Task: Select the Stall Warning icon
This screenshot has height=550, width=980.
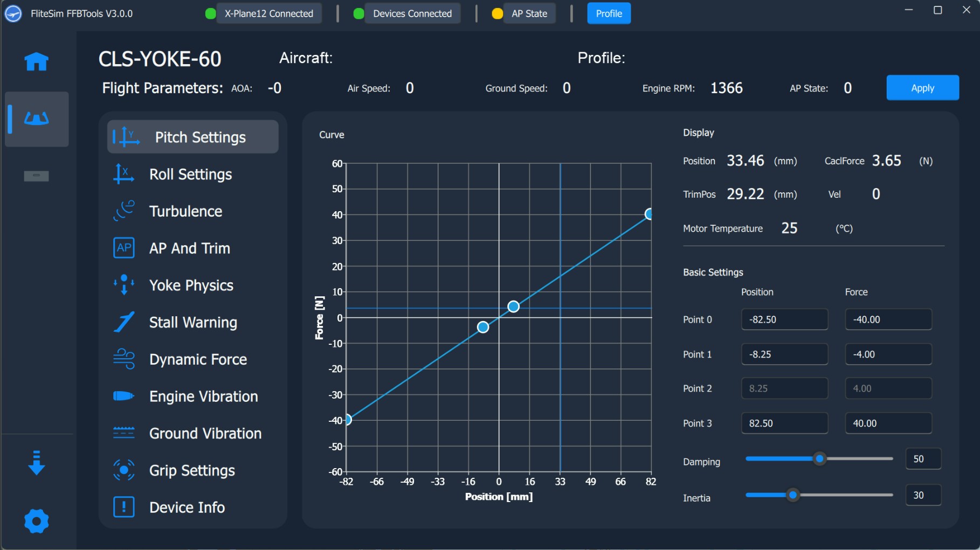Action: tap(124, 322)
